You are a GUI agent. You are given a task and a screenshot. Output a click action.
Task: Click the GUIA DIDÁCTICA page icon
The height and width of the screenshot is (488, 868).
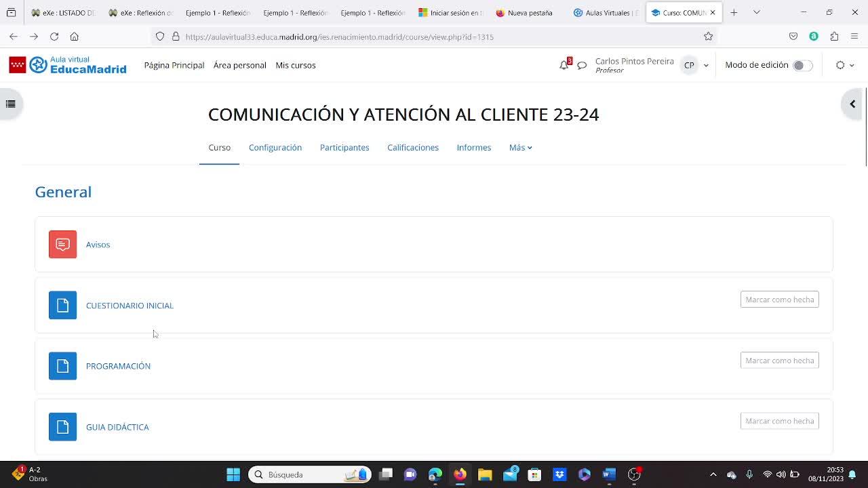62,427
